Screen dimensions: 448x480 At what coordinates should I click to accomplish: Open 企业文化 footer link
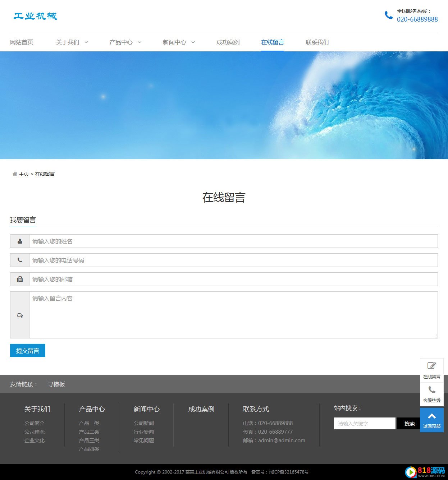point(35,440)
